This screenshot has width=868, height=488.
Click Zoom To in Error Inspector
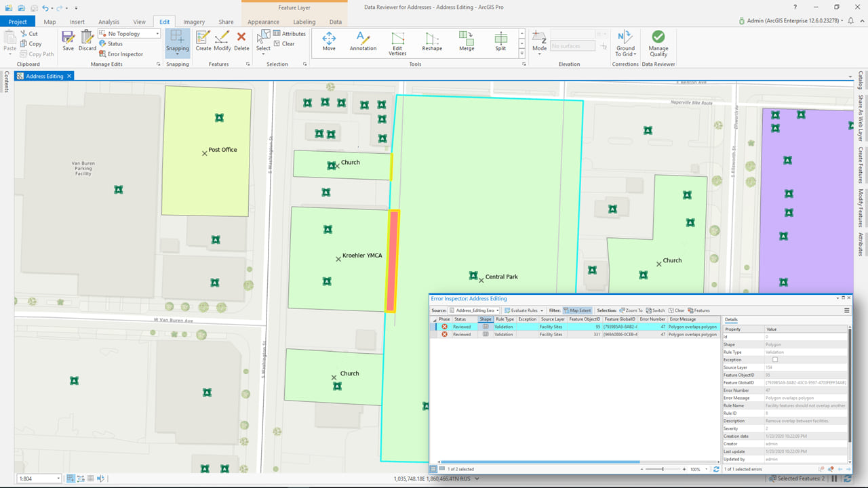click(631, 310)
